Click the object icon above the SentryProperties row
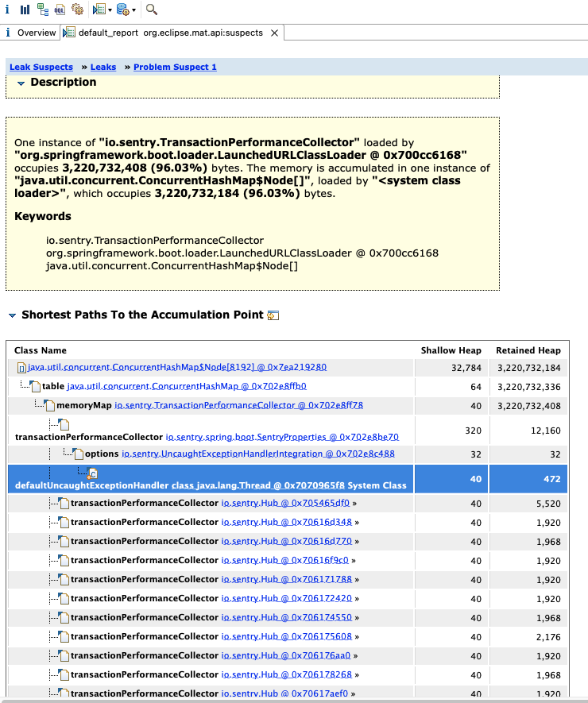Screen dimensions: 588x703 coord(64,424)
